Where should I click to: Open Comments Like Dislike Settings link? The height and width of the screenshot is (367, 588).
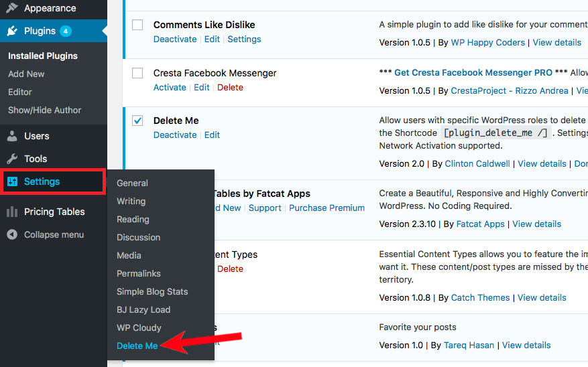[x=244, y=40]
